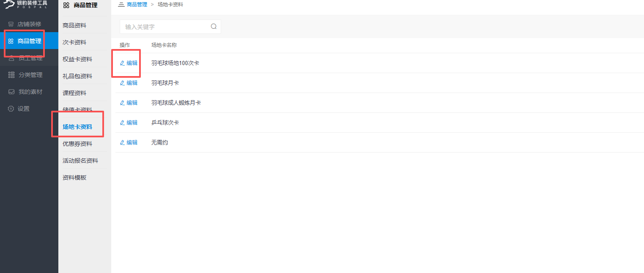Open 权益卡资料 submenu item

[77, 59]
